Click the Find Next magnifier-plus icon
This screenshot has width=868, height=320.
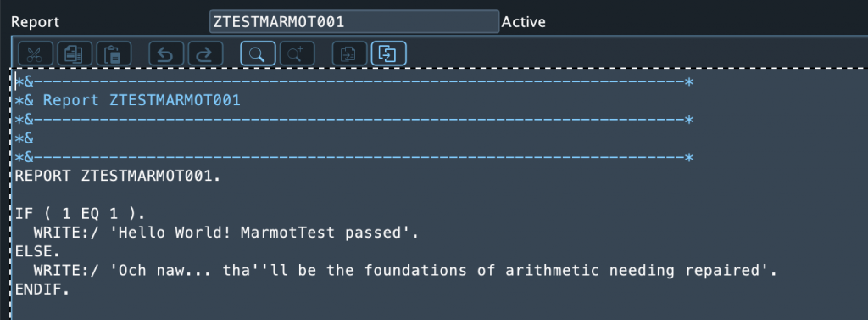pos(298,53)
